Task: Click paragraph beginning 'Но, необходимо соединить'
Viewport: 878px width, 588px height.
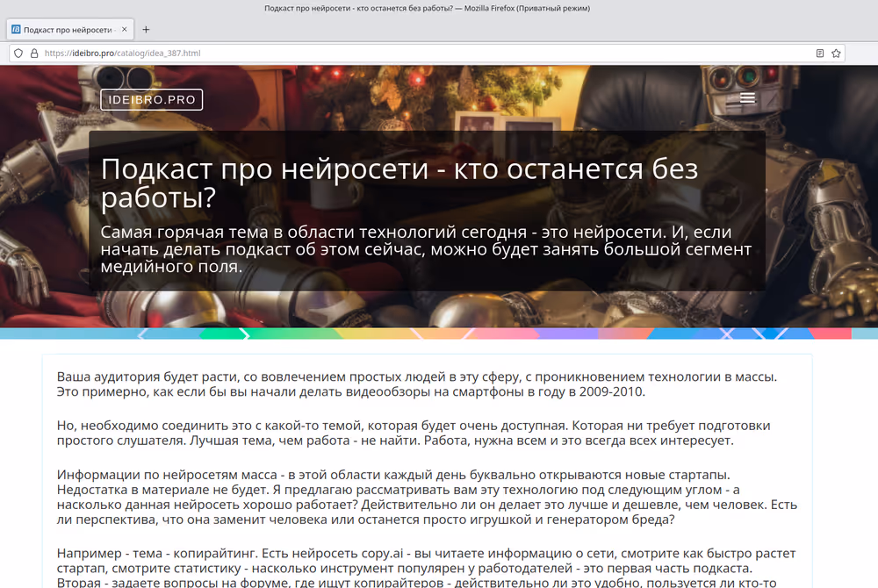Action: point(413,433)
